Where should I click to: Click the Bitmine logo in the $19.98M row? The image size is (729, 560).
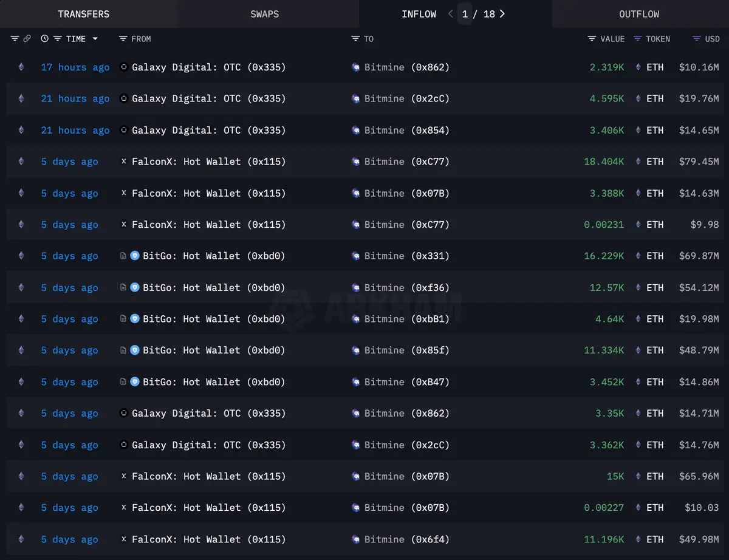click(356, 319)
